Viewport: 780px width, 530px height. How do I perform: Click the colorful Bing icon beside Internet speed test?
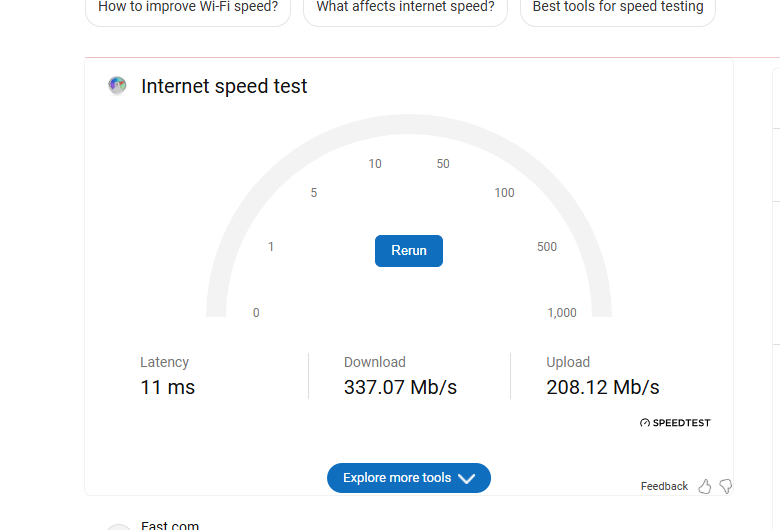click(117, 86)
